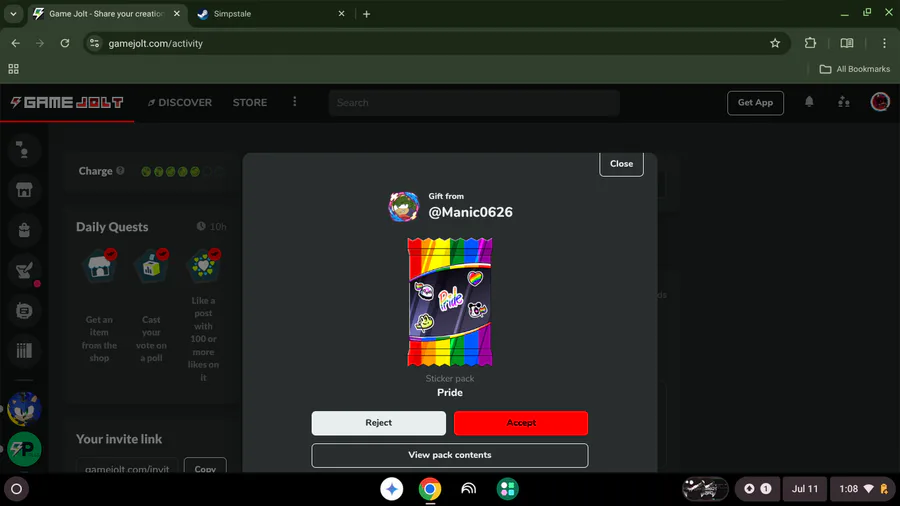900x506 pixels.
Task: Reload the current page
Action: (x=65, y=43)
